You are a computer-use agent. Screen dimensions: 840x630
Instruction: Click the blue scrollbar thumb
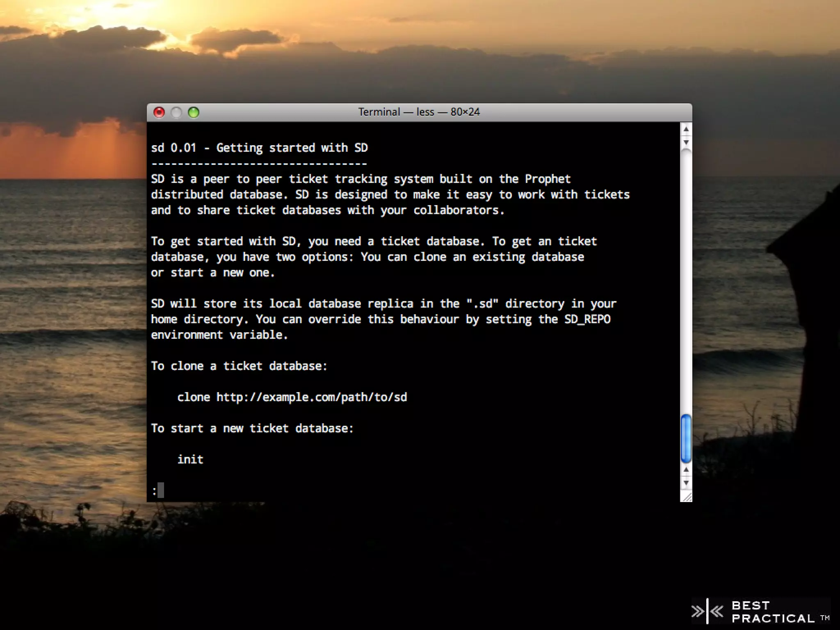(686, 438)
